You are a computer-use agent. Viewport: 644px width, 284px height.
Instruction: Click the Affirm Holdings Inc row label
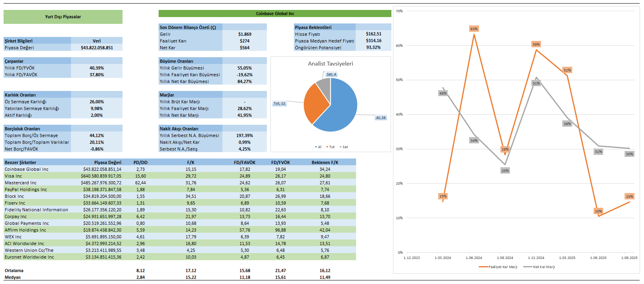coord(25,230)
